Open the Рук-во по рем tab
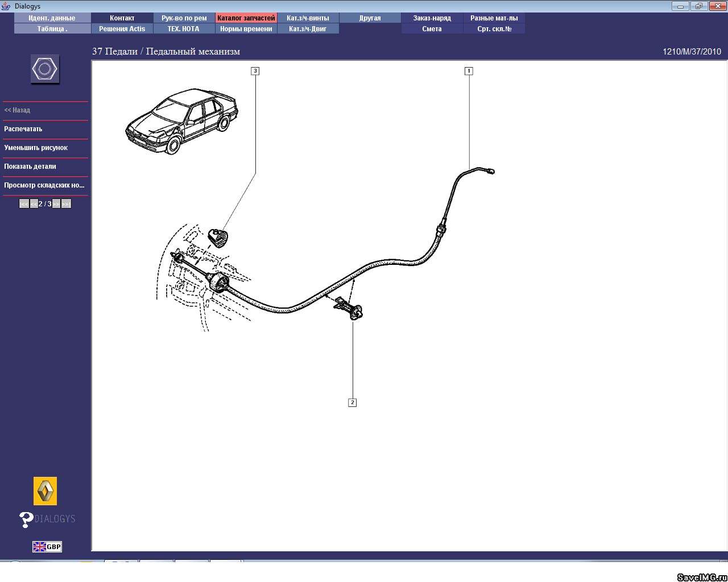The image size is (728, 582). [x=184, y=18]
